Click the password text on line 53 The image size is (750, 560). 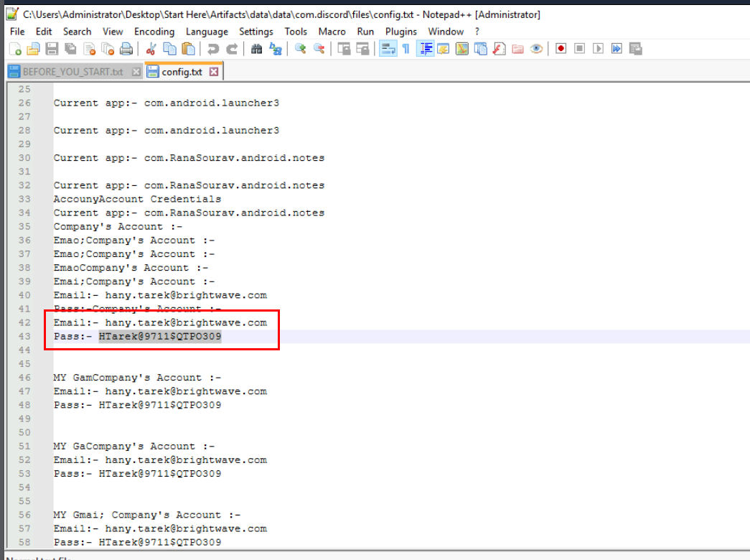tap(160, 474)
